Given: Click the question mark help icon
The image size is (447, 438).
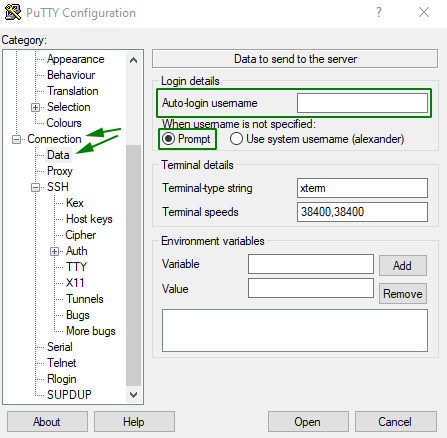Looking at the screenshot, I should click(379, 12).
